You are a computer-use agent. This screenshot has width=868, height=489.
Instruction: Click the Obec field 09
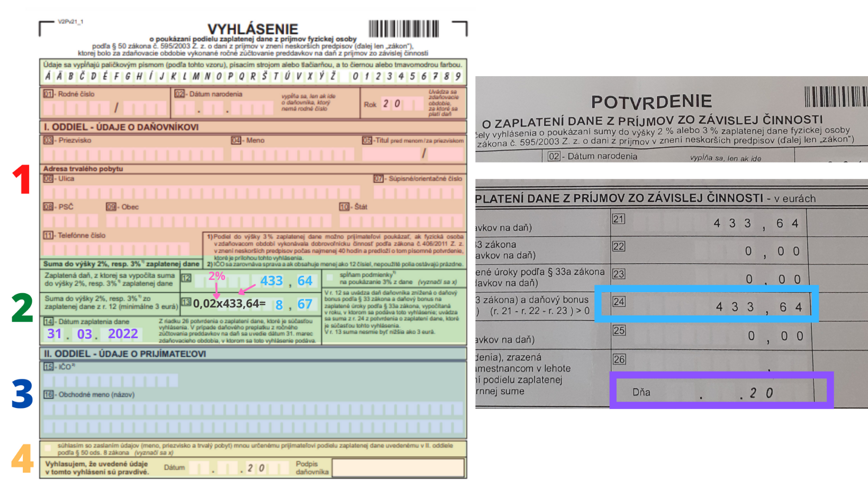218,221
